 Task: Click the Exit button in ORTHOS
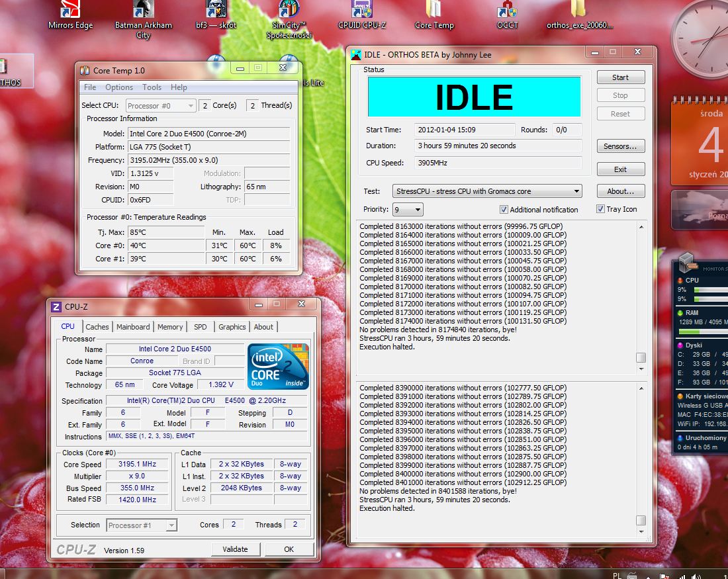point(620,169)
